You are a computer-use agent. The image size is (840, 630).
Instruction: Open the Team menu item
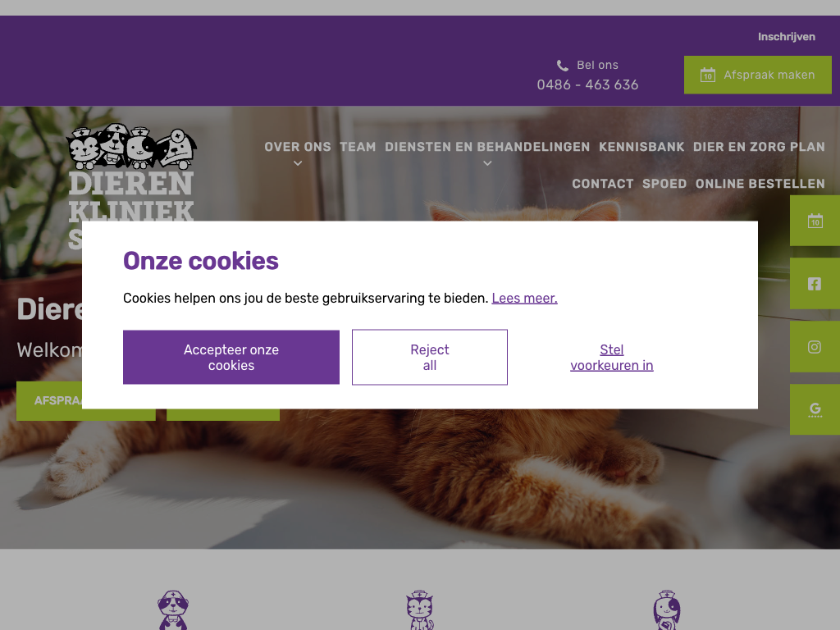tap(358, 147)
